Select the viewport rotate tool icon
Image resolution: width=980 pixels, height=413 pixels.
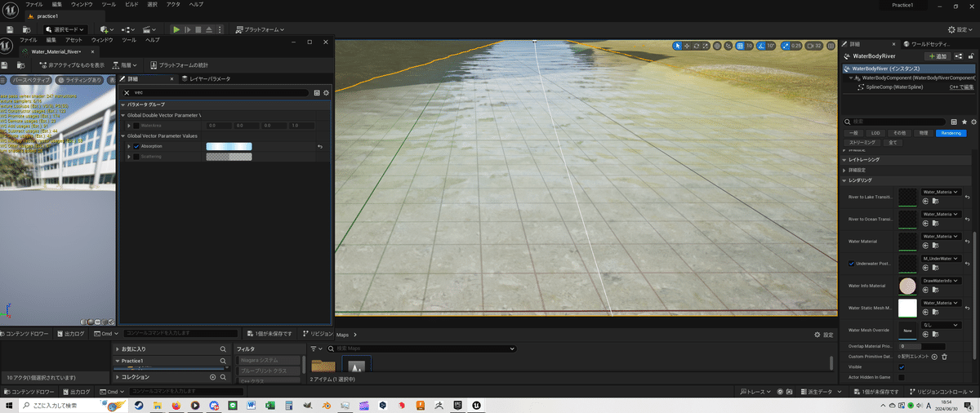click(x=697, y=46)
